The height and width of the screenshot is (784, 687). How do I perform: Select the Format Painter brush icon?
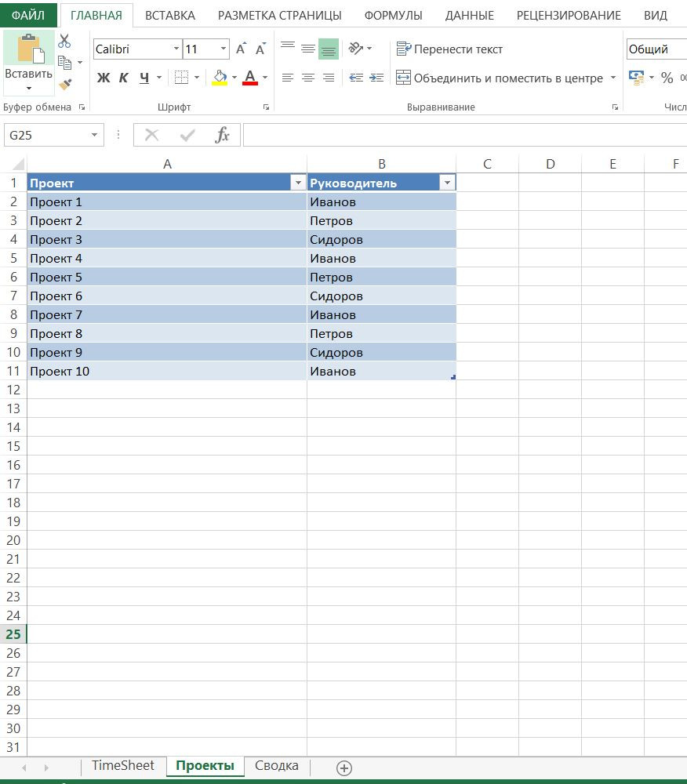coord(65,84)
